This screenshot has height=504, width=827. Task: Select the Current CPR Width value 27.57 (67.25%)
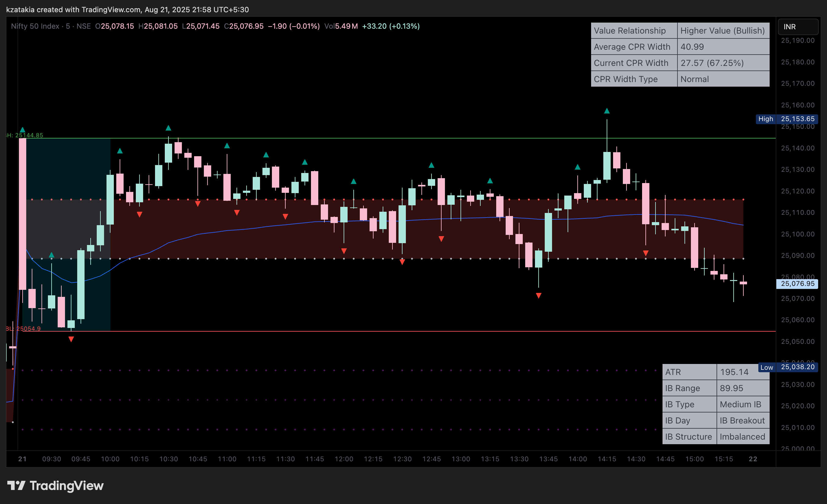723,63
